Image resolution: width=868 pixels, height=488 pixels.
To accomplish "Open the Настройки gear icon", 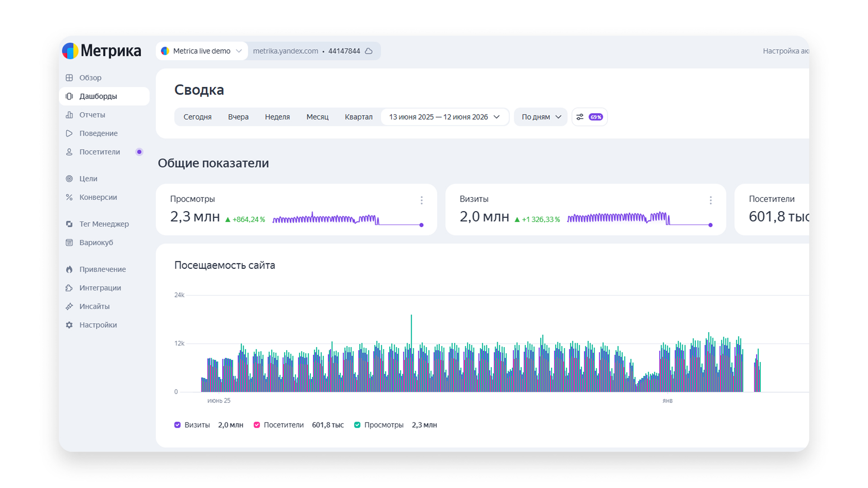I will pyautogui.click(x=69, y=325).
